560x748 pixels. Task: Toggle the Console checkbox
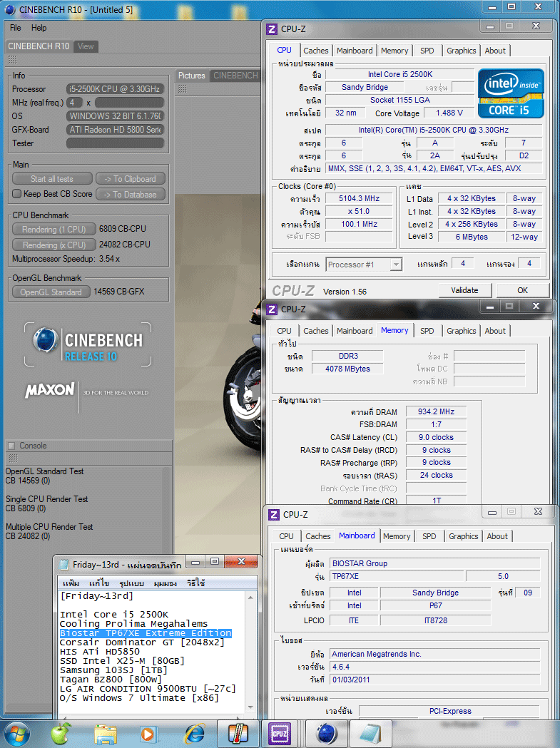point(11,446)
